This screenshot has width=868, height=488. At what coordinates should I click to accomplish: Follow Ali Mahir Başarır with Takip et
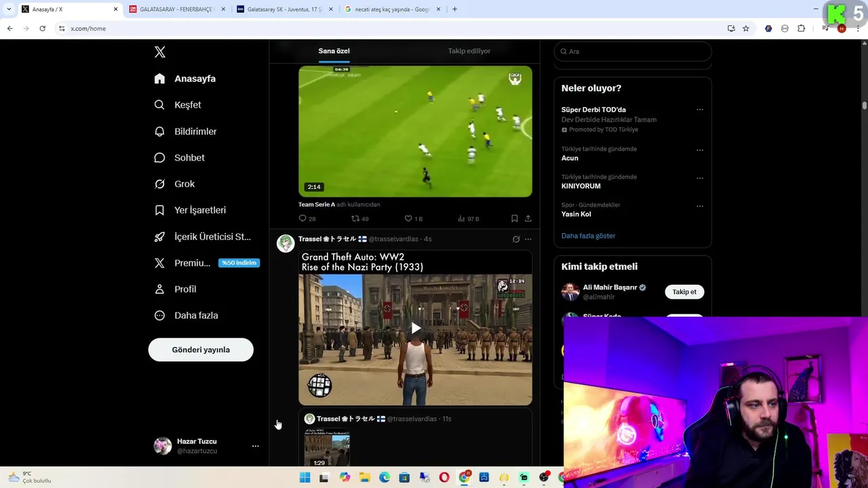tap(684, 292)
